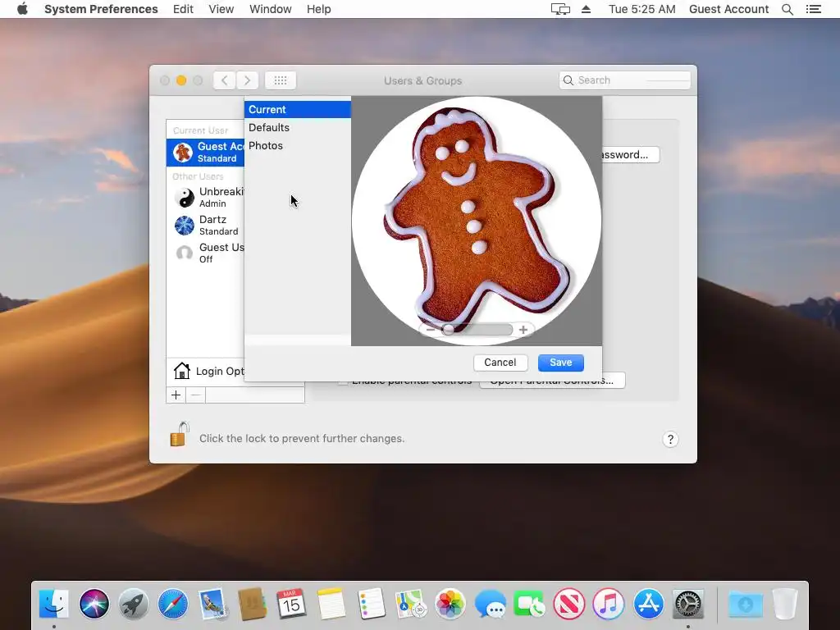Open help with the question mark button
This screenshot has width=840, height=630.
670,440
